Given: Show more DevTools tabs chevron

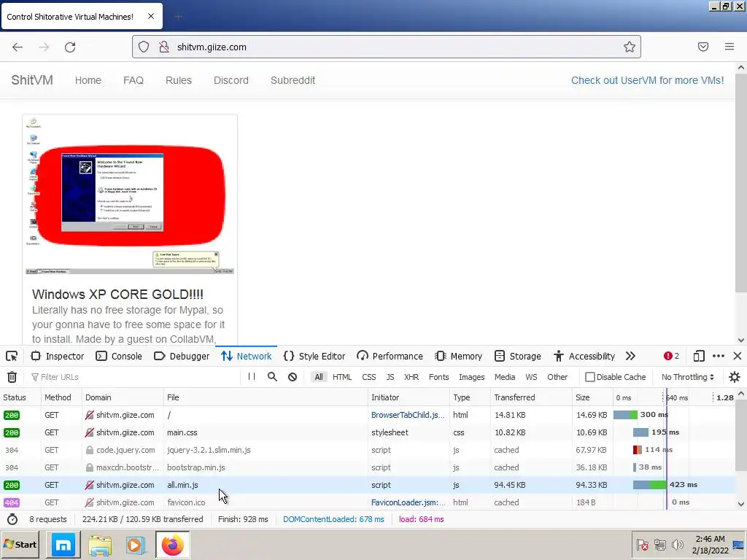Looking at the screenshot, I should (630, 356).
